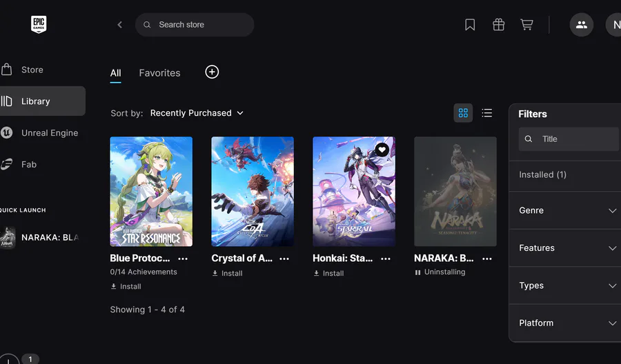Click the NARAKA: B... game title
The image size is (621, 364).
444,259
